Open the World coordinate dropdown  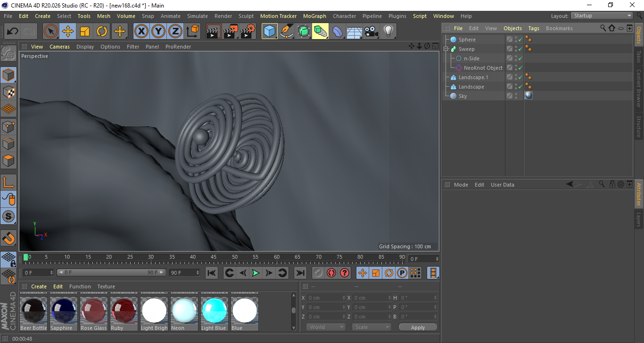(326, 327)
